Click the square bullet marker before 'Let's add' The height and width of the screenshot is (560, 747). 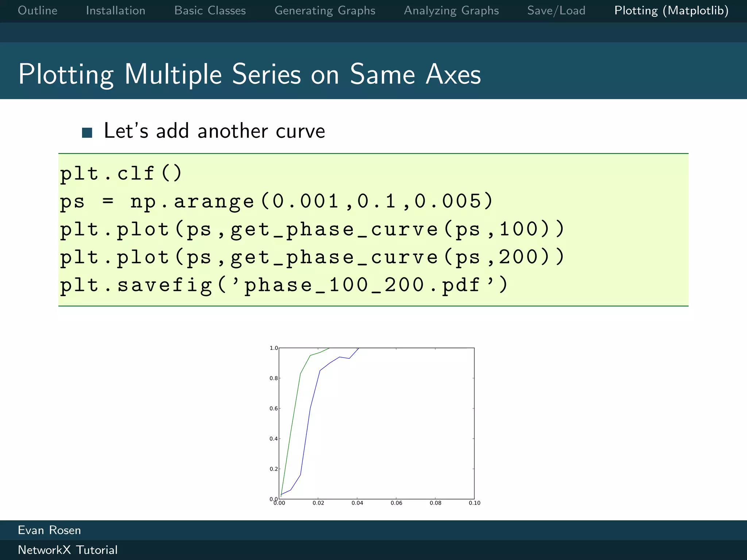point(87,133)
